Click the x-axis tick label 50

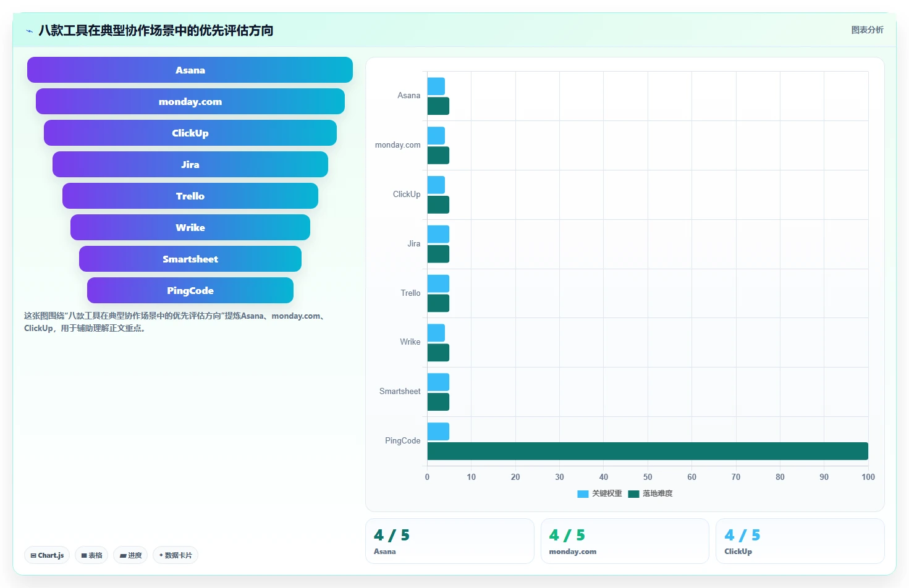pos(648,477)
